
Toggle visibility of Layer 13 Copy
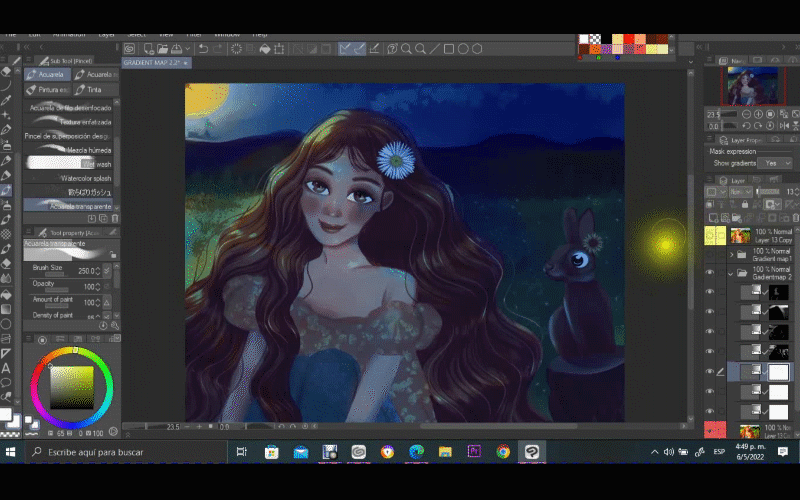[x=711, y=236]
